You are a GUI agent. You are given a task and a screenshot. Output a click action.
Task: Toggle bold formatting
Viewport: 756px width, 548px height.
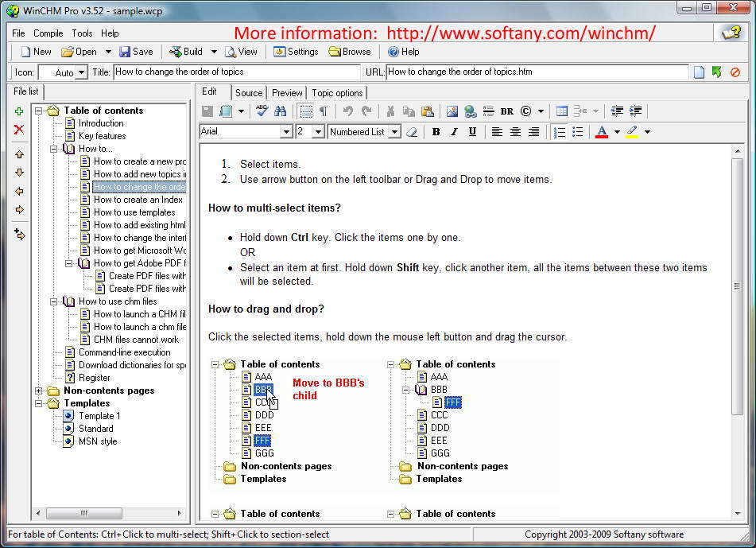click(436, 132)
